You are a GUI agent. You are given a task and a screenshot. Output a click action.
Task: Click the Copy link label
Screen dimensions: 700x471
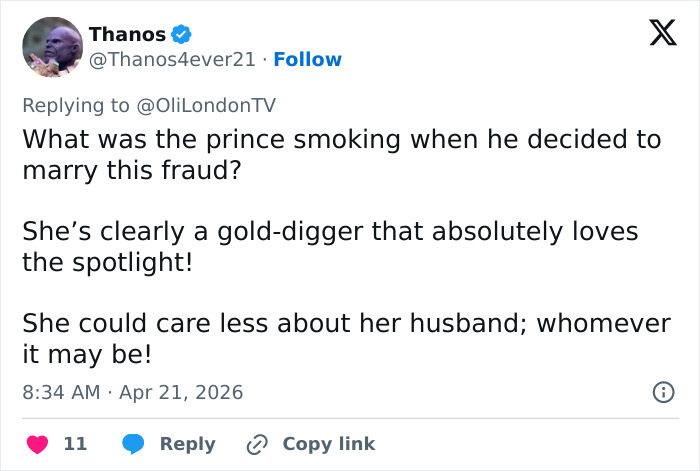(328, 444)
